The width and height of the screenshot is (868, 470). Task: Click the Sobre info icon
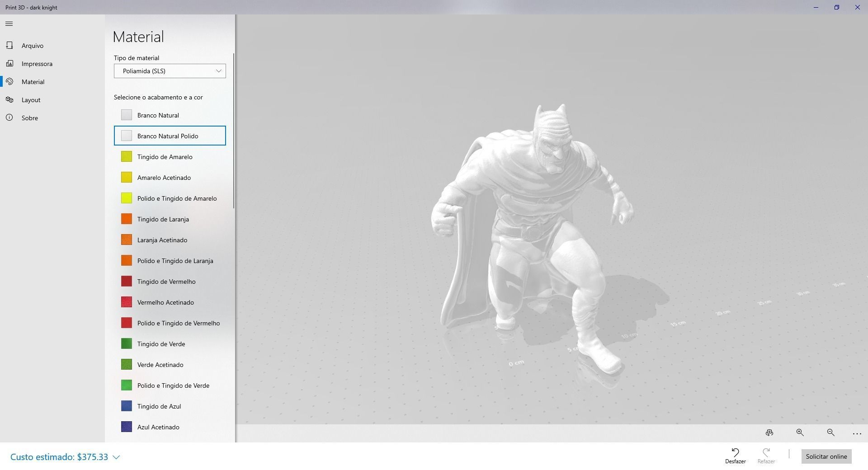point(9,117)
